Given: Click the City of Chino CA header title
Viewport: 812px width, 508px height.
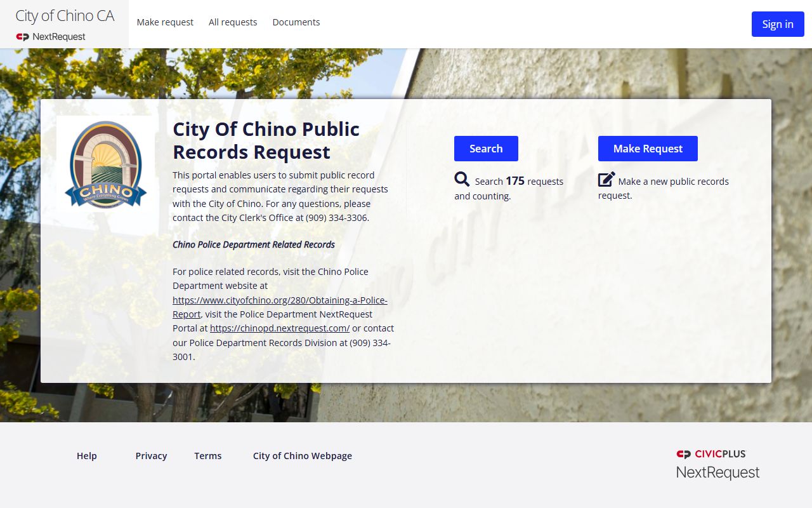Looking at the screenshot, I should pos(65,16).
